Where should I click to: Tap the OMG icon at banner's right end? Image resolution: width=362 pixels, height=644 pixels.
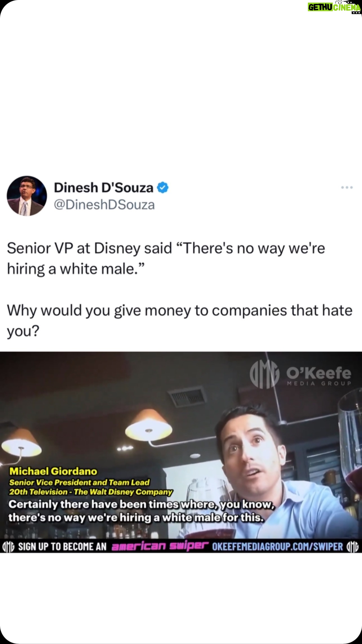(353, 547)
